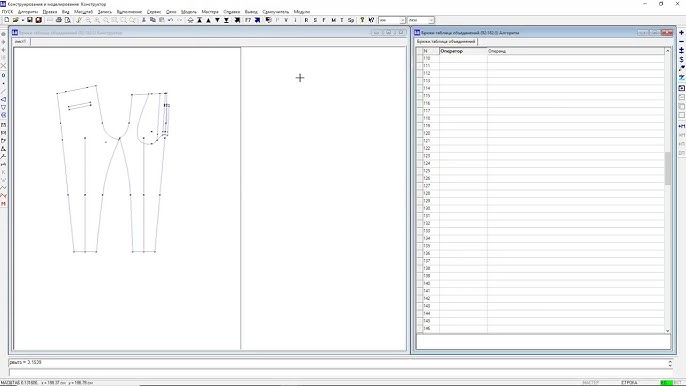This screenshot has height=386, width=686.
Task: Open the Окно menu
Action: coord(171,12)
